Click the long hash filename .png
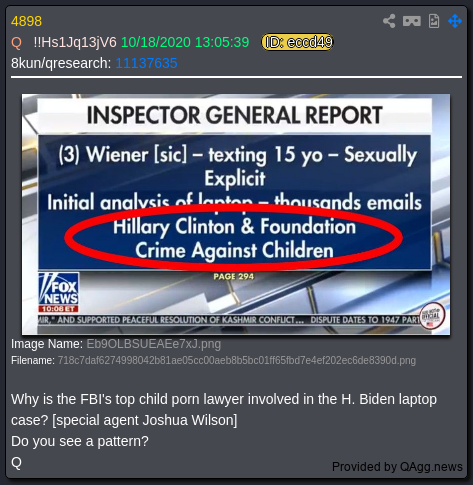The width and height of the screenshot is (473, 485). [237, 360]
